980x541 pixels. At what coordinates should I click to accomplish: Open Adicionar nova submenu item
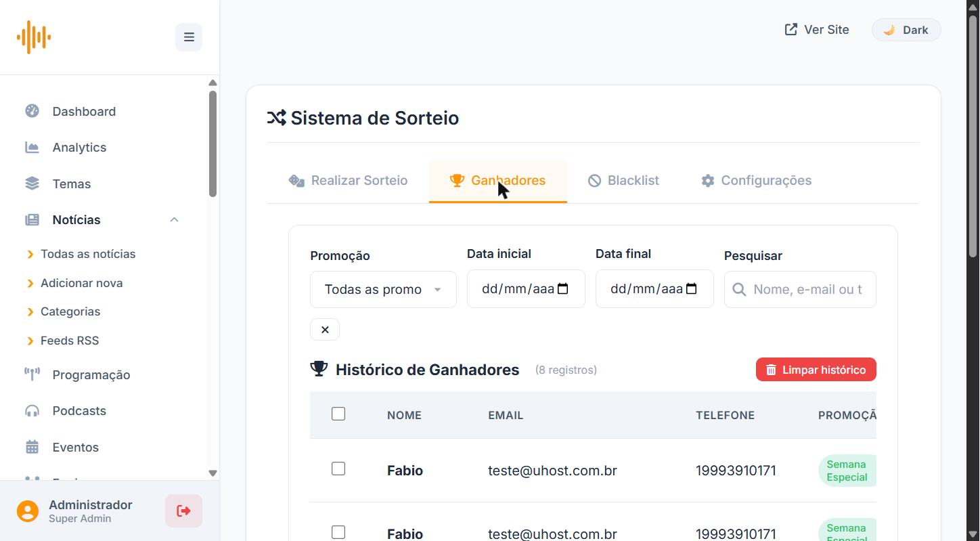point(81,283)
